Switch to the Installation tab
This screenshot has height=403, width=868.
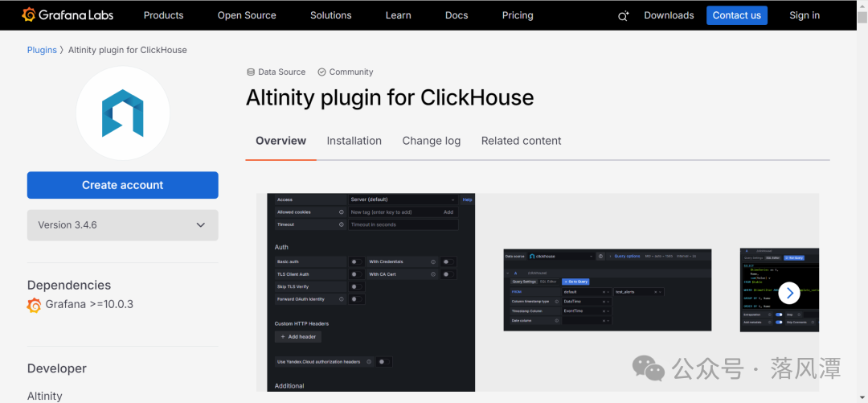(354, 141)
